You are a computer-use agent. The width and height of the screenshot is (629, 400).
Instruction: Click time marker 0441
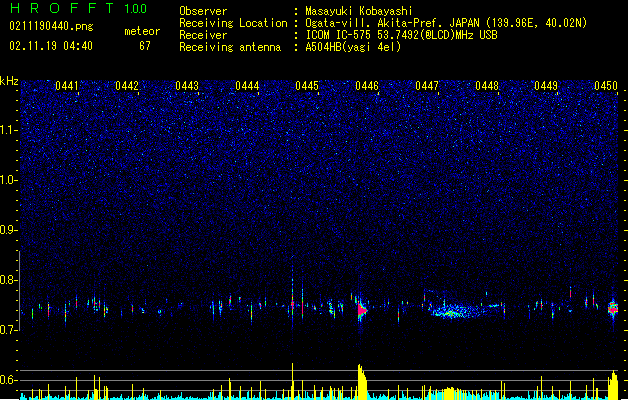[x=67, y=86]
